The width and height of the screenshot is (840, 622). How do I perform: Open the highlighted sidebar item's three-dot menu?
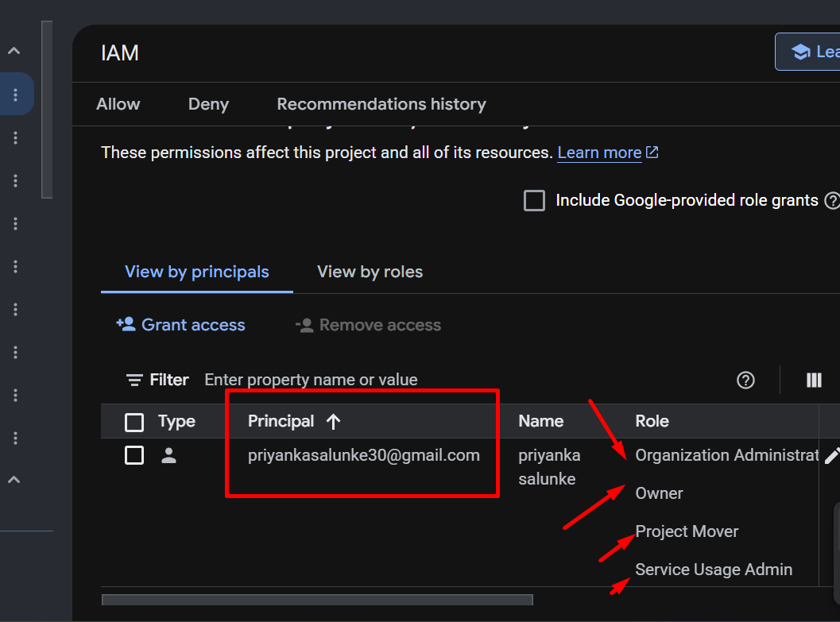(x=16, y=95)
